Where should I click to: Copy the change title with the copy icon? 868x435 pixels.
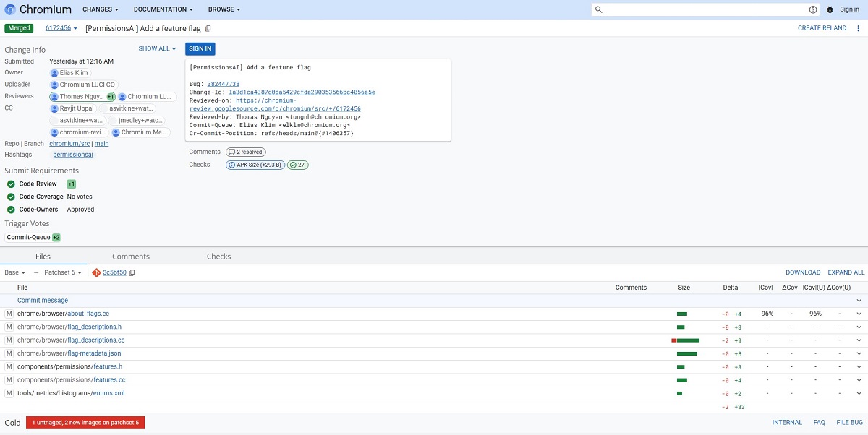coord(208,28)
